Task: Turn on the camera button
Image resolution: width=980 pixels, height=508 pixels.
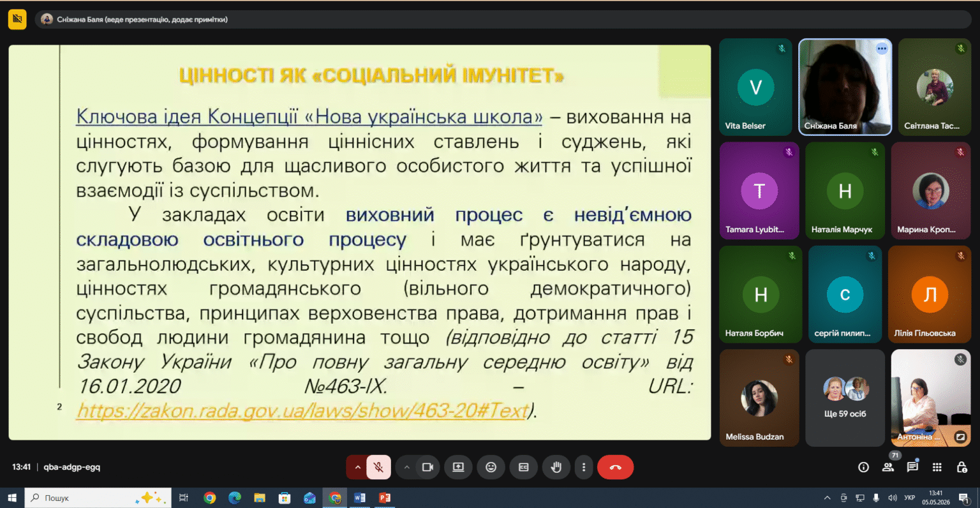Action: 427,467
